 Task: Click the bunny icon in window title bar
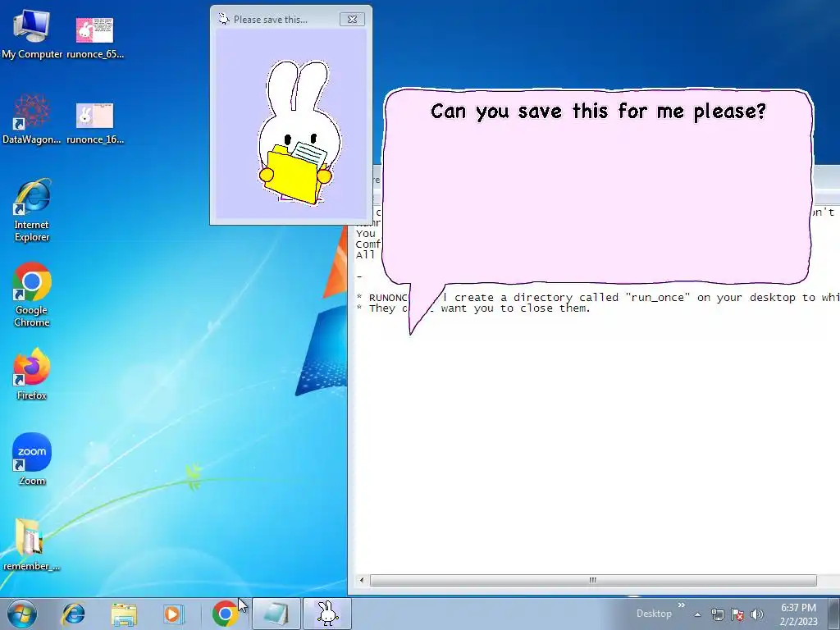223,20
